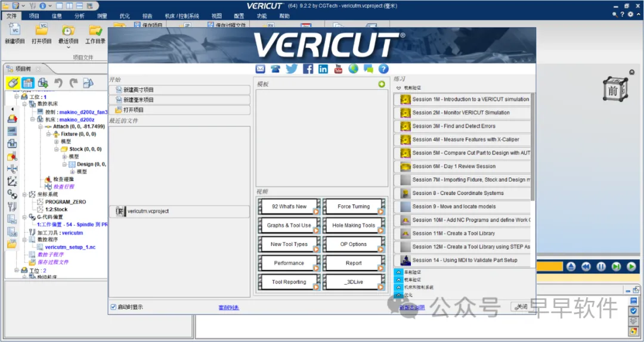Collapse the Fixture (0, 0, 0) tree node
Viewport: 644px width, 342px height.
pos(48,134)
